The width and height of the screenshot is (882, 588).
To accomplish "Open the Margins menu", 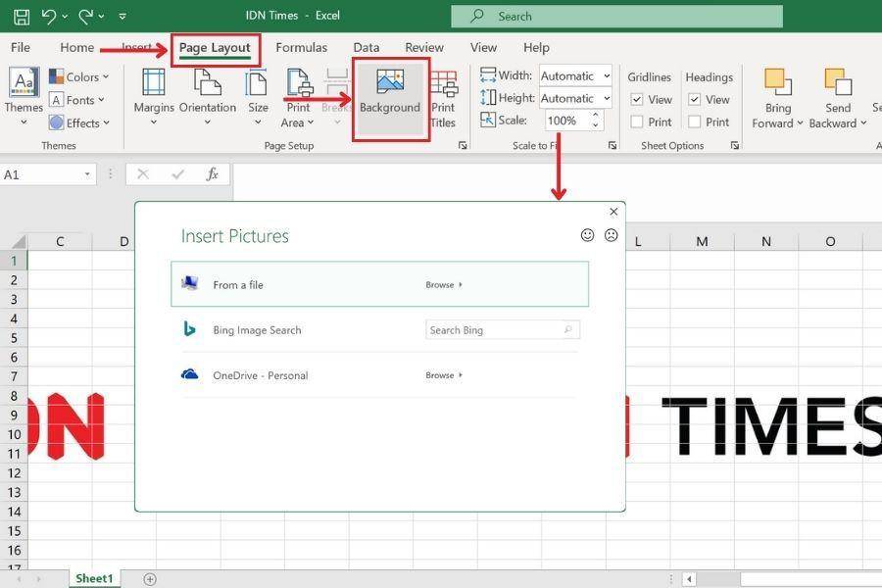I will pos(154,96).
